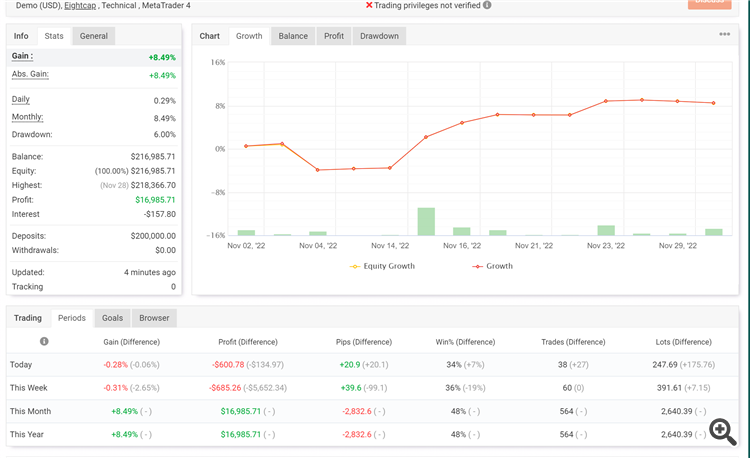The width and height of the screenshot is (750, 458).
Task: Click the orange Discuss button
Action: [x=710, y=3]
